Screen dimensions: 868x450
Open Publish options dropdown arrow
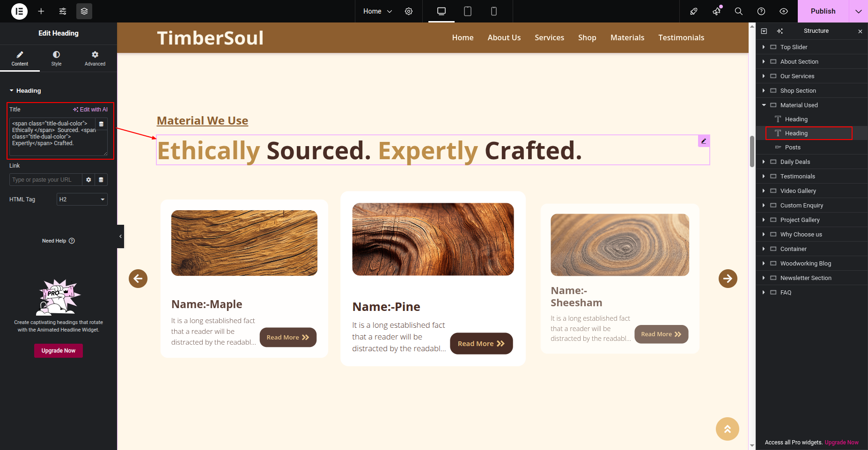point(858,11)
